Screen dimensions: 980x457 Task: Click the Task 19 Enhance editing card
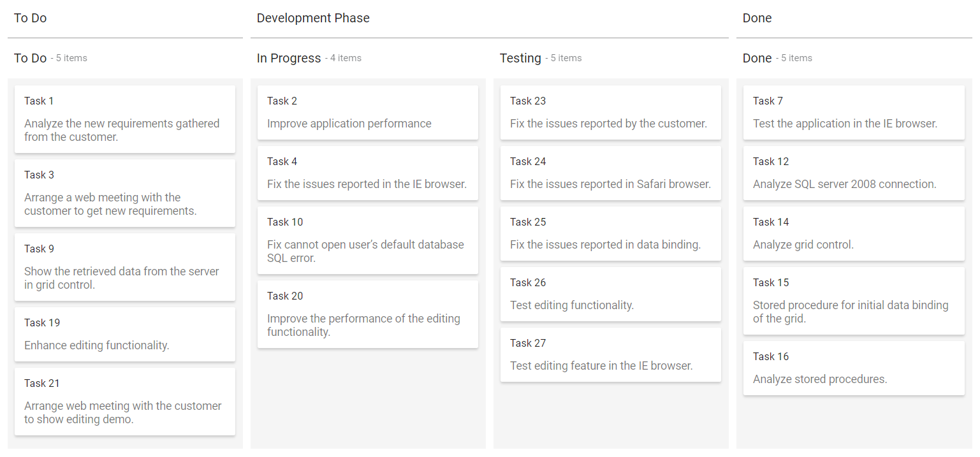coord(125,334)
